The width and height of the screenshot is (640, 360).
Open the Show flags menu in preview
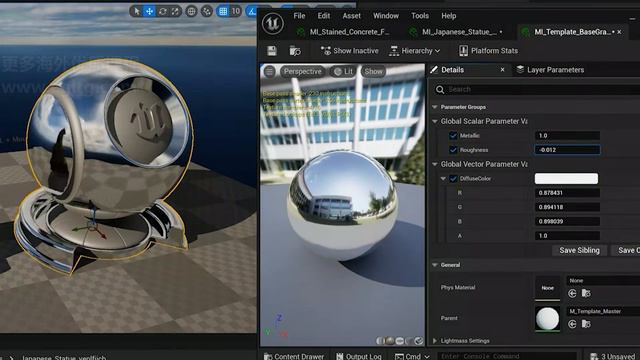pyautogui.click(x=373, y=71)
